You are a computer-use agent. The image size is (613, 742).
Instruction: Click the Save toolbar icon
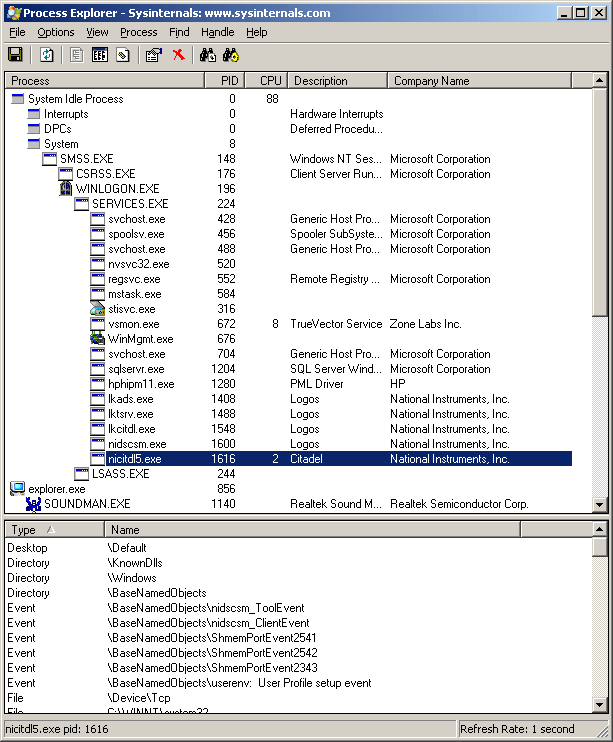tap(15, 55)
